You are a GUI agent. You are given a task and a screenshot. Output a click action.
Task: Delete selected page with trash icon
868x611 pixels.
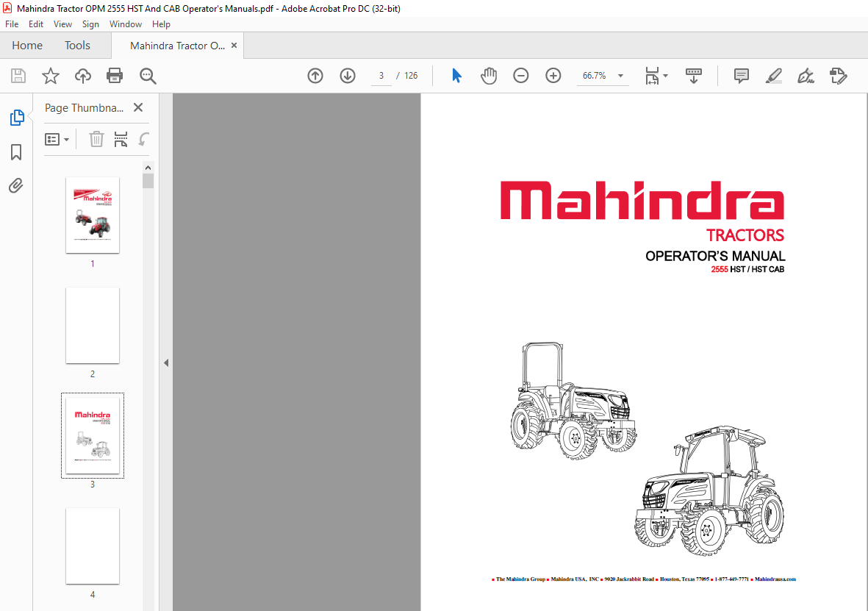96,139
